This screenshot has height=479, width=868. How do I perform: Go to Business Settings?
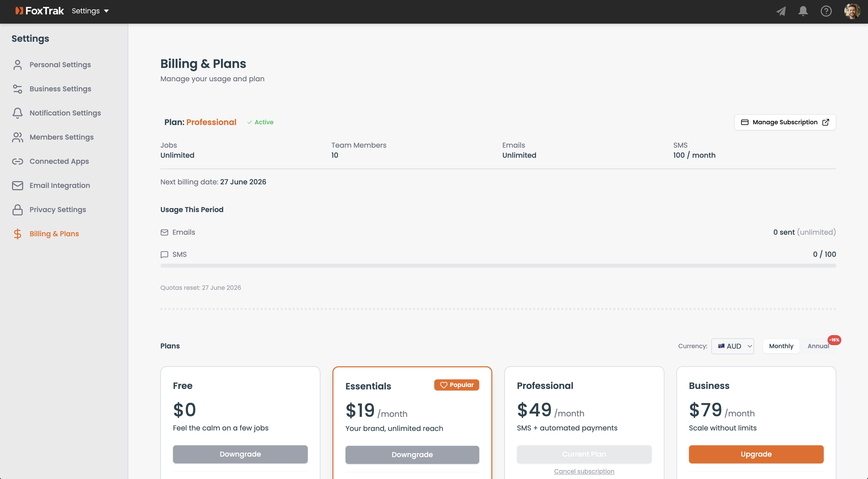pos(60,89)
